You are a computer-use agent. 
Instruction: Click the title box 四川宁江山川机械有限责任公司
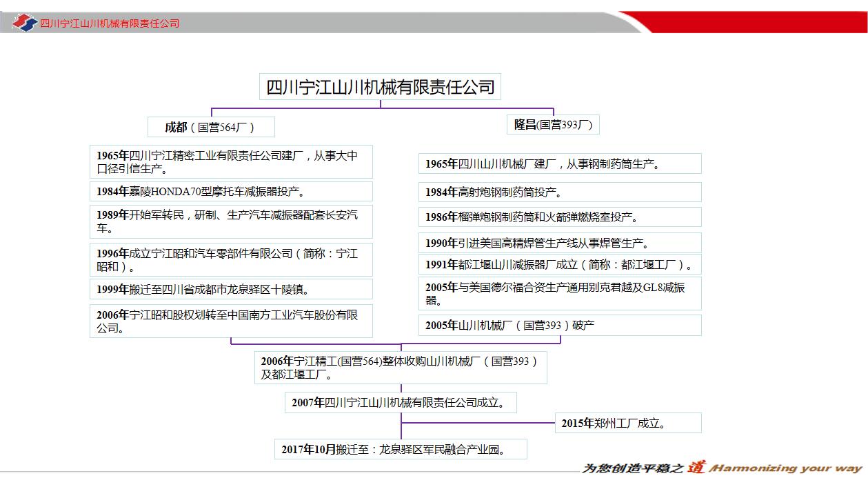(x=380, y=87)
